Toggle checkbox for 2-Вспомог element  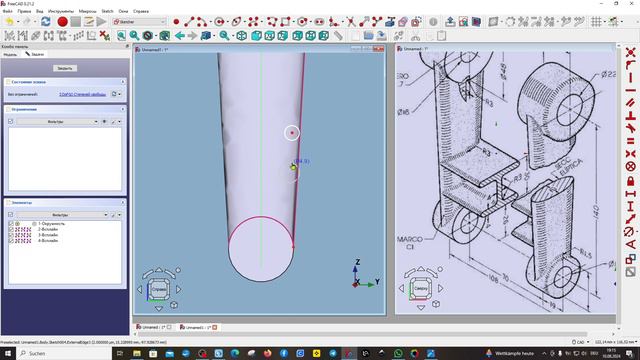click(x=11, y=229)
